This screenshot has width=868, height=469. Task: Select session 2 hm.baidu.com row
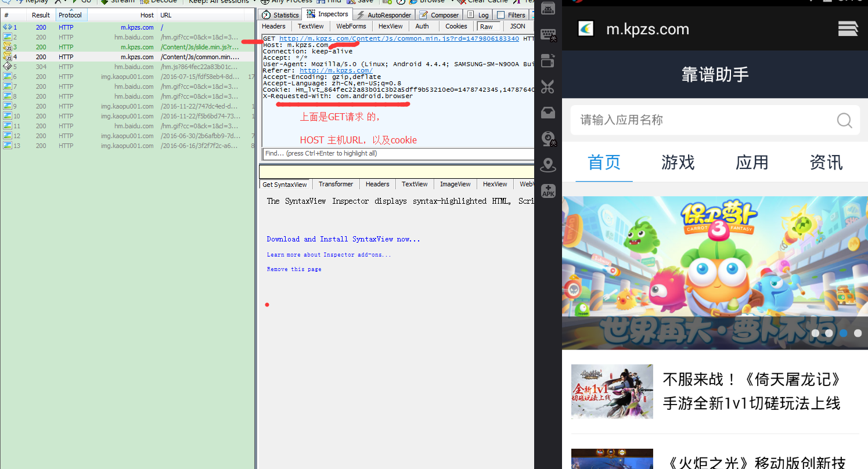pyautogui.click(x=127, y=37)
